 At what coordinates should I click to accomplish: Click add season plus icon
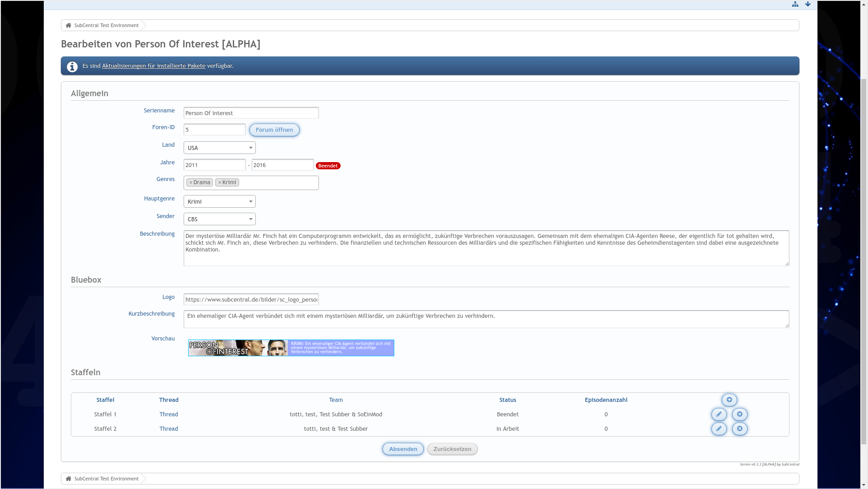[x=729, y=400]
